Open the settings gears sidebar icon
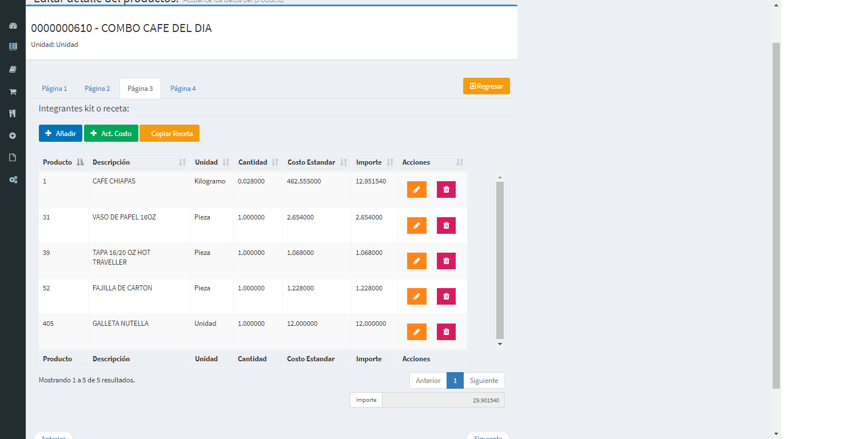868x439 pixels. [x=13, y=179]
